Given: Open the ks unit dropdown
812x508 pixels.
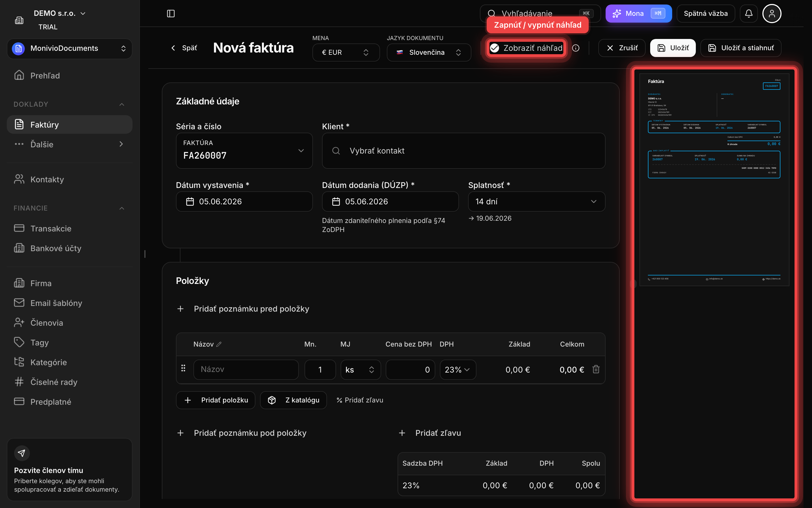Looking at the screenshot, I should [360, 370].
